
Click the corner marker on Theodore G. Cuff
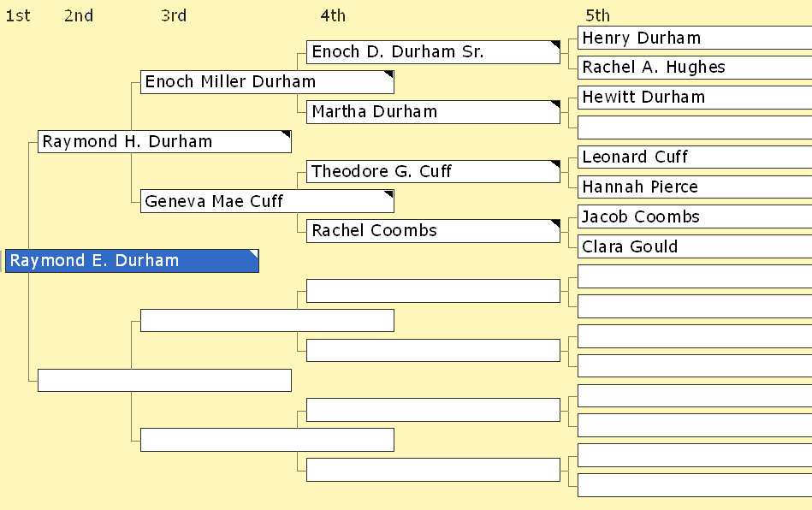click(x=555, y=164)
